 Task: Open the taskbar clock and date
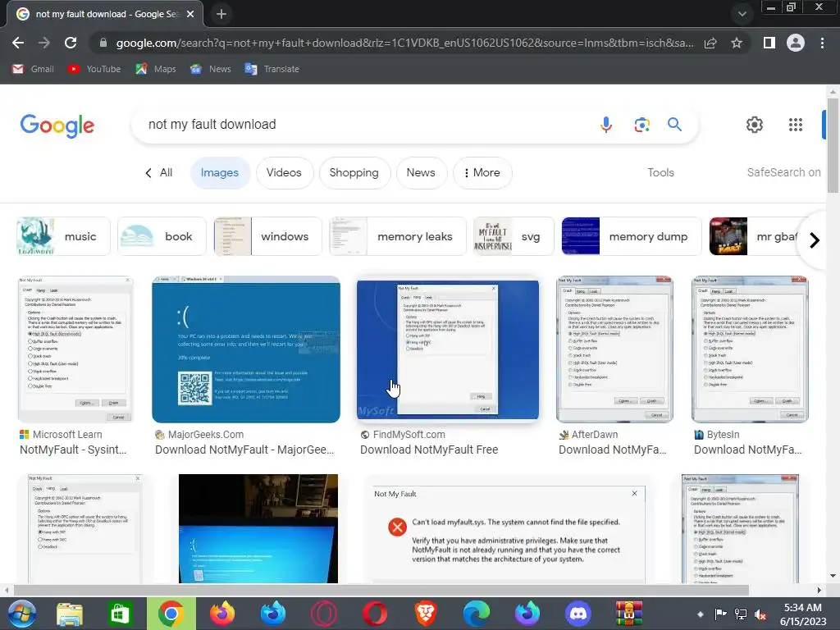[x=803, y=614]
